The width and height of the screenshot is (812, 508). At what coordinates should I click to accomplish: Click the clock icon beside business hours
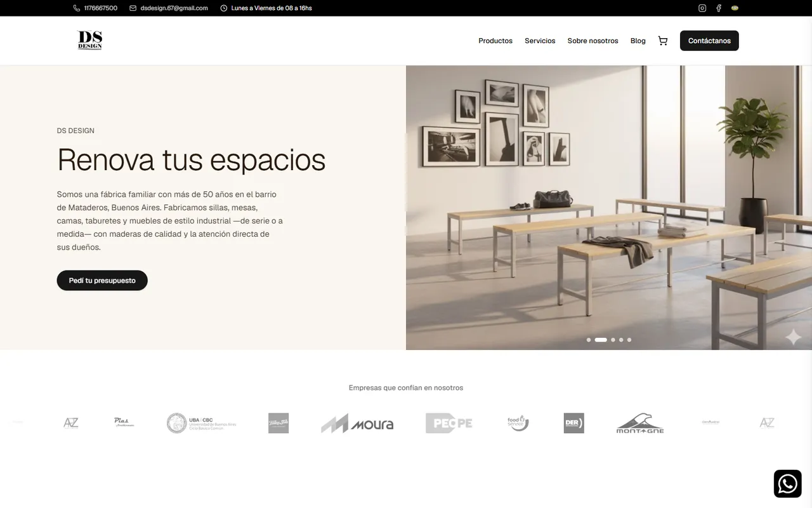pyautogui.click(x=223, y=8)
